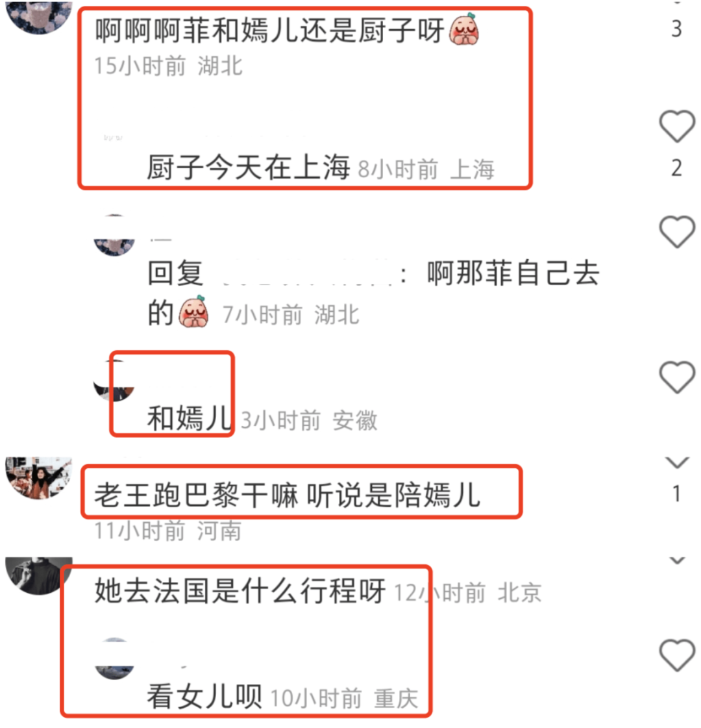Tap the 看女儿呗 reply text
Screen dimensions: 701x728
(204, 696)
